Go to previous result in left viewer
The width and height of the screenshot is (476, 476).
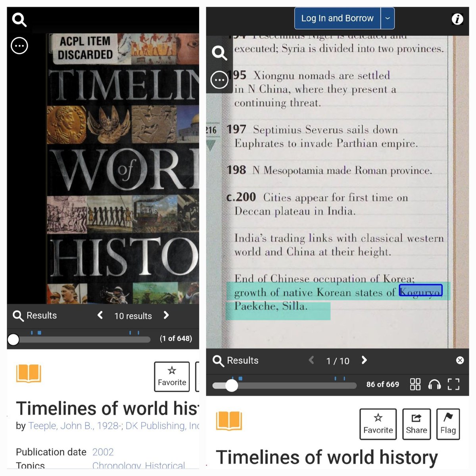click(100, 315)
